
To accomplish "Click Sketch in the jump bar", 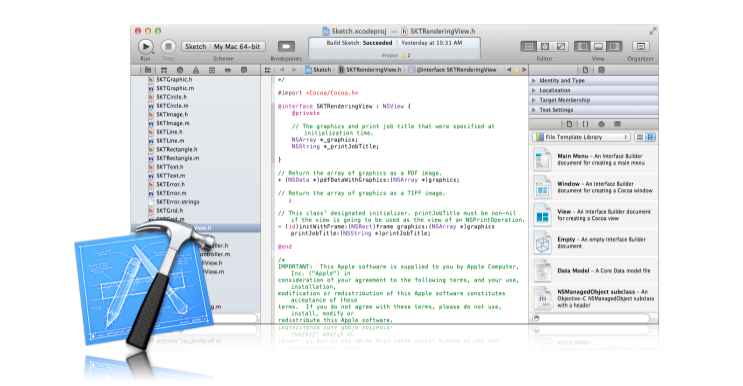I will point(318,70).
